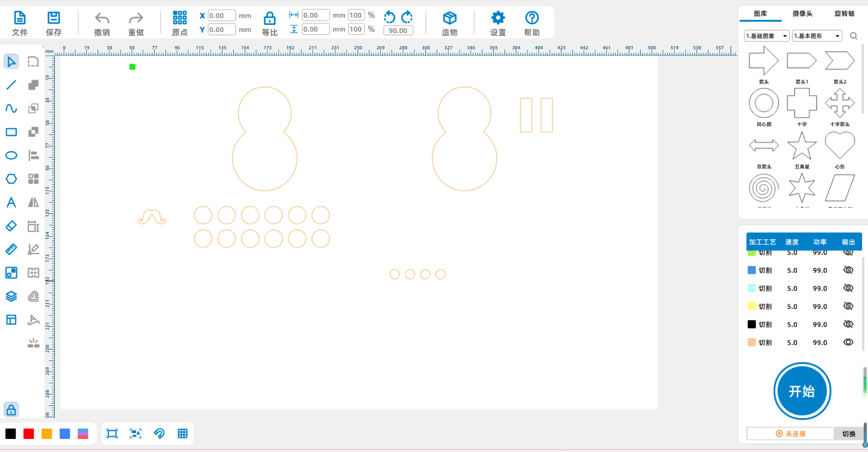Click the Switch connection button
Image resolution: width=868 pixels, height=452 pixels.
click(x=848, y=434)
